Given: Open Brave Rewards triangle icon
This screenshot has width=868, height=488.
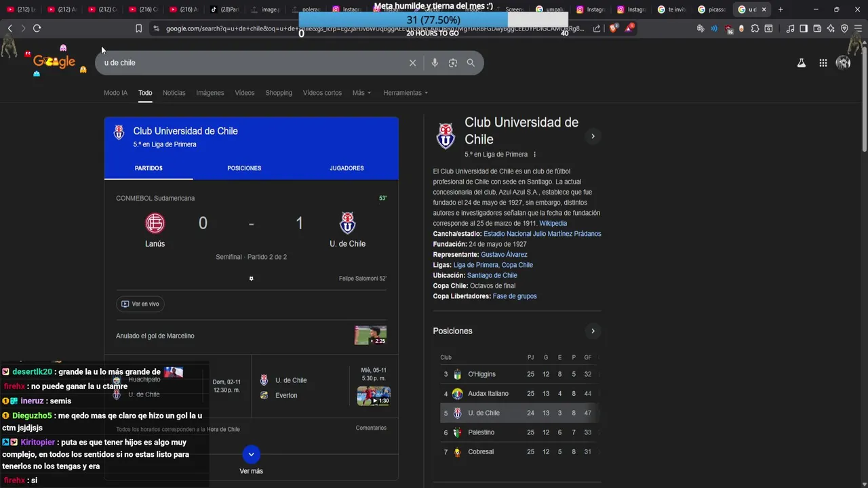Looking at the screenshot, I should (629, 28).
